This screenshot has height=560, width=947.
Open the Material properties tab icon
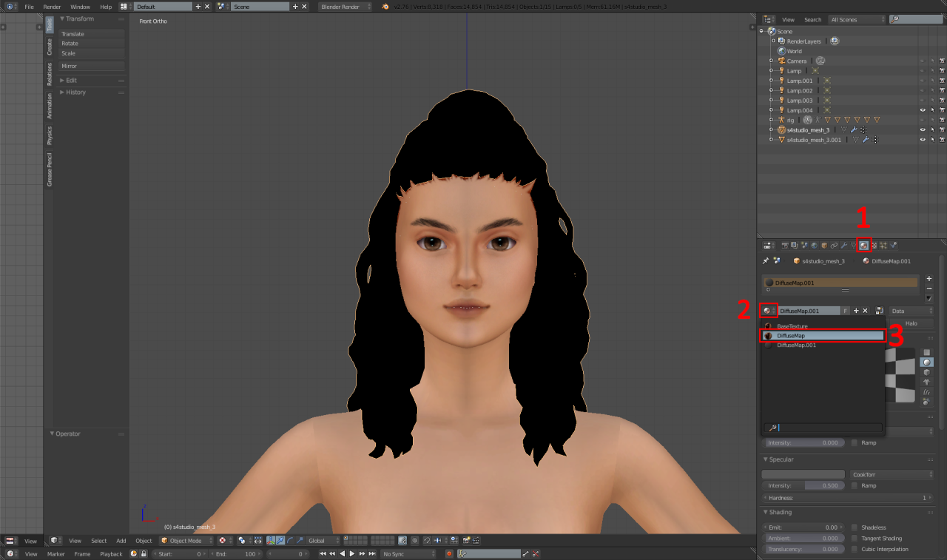[x=863, y=245]
